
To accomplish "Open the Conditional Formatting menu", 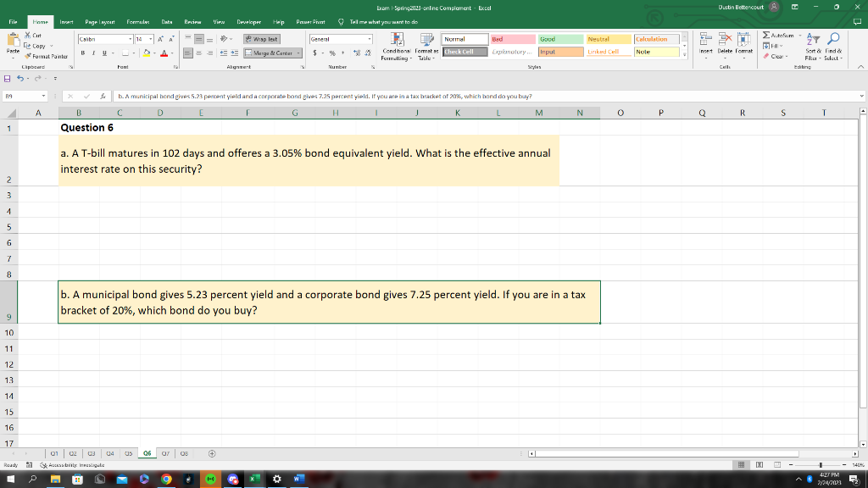I will 397,47.
